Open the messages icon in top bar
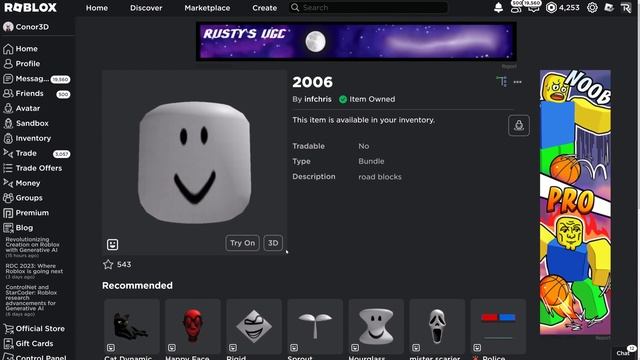640x360 pixels. pos(533,8)
